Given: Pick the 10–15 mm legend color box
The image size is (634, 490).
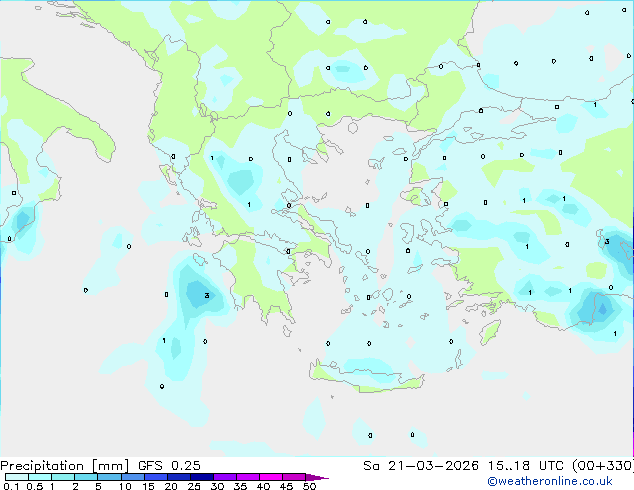Looking at the screenshot, I should click(x=133, y=477).
